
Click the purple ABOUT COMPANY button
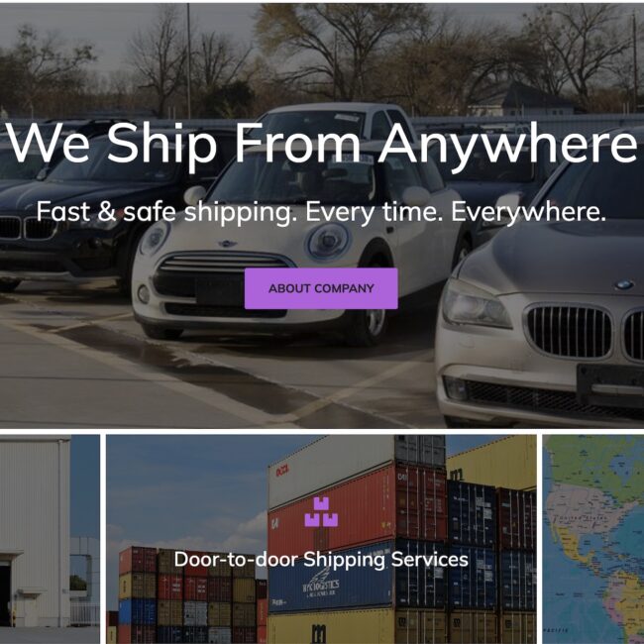click(x=321, y=288)
